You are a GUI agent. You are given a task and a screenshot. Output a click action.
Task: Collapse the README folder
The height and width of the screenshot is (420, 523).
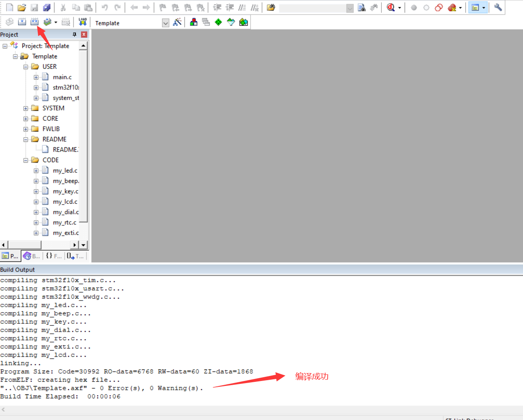point(26,139)
